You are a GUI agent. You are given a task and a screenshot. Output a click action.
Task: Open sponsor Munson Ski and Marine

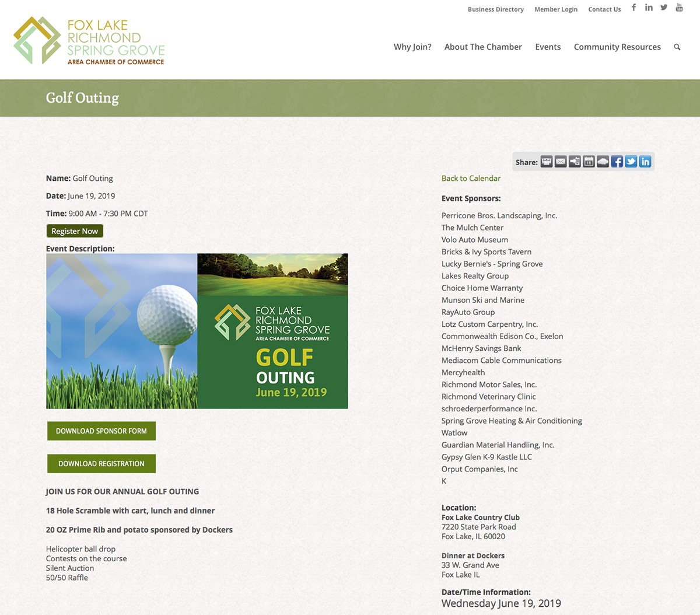point(483,300)
